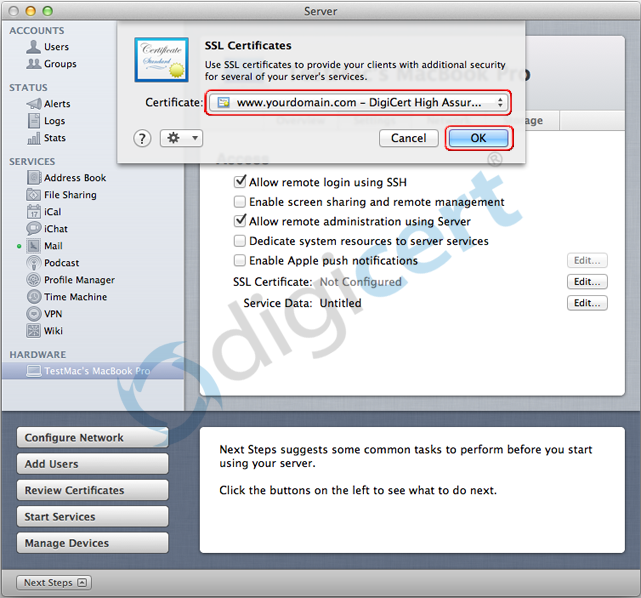Open the Profile Manager service icon
The image size is (641, 598).
pyautogui.click(x=34, y=280)
